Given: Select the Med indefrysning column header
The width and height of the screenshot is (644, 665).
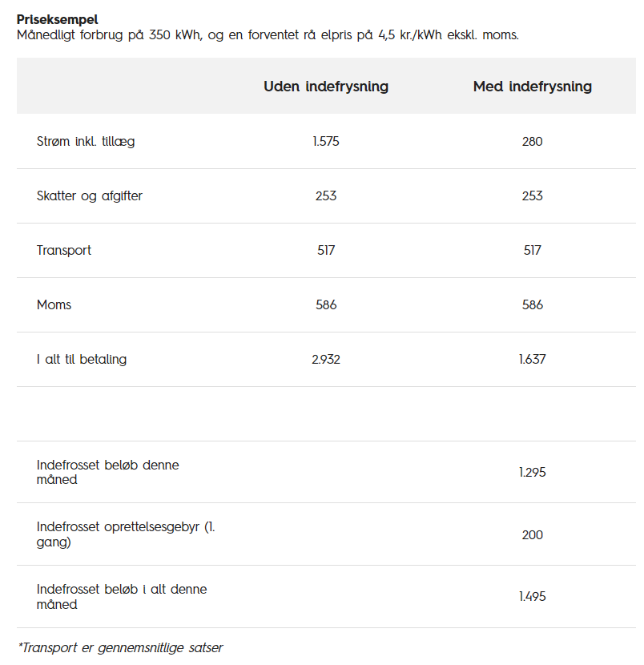Looking at the screenshot, I should coord(532,87).
